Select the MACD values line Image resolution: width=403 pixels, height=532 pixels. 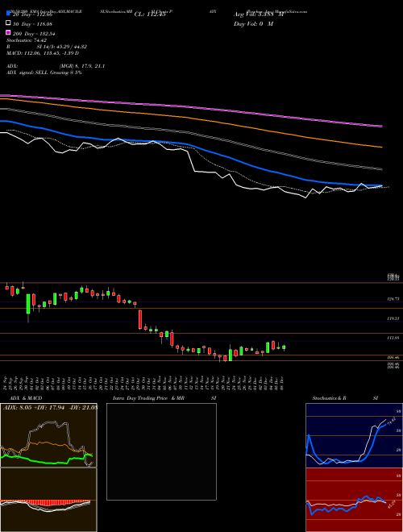click(x=43, y=53)
